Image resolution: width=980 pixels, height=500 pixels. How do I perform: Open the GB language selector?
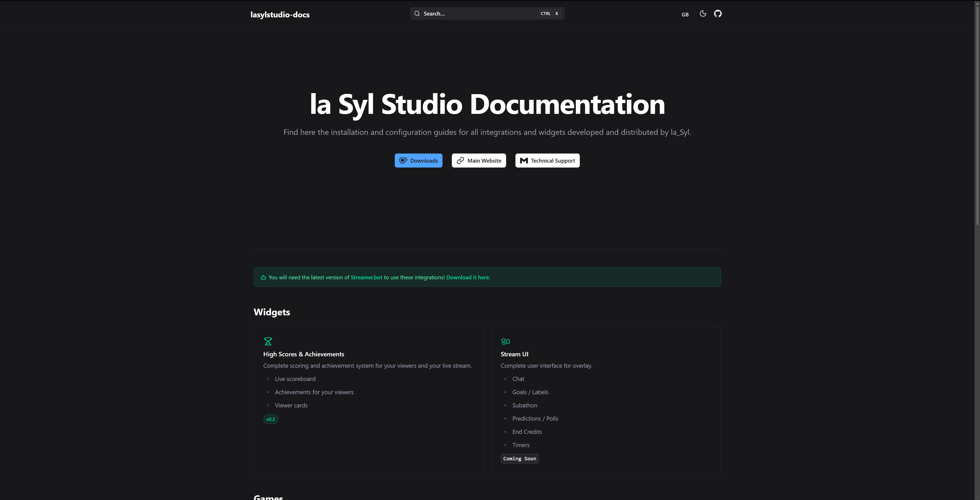[x=685, y=14]
